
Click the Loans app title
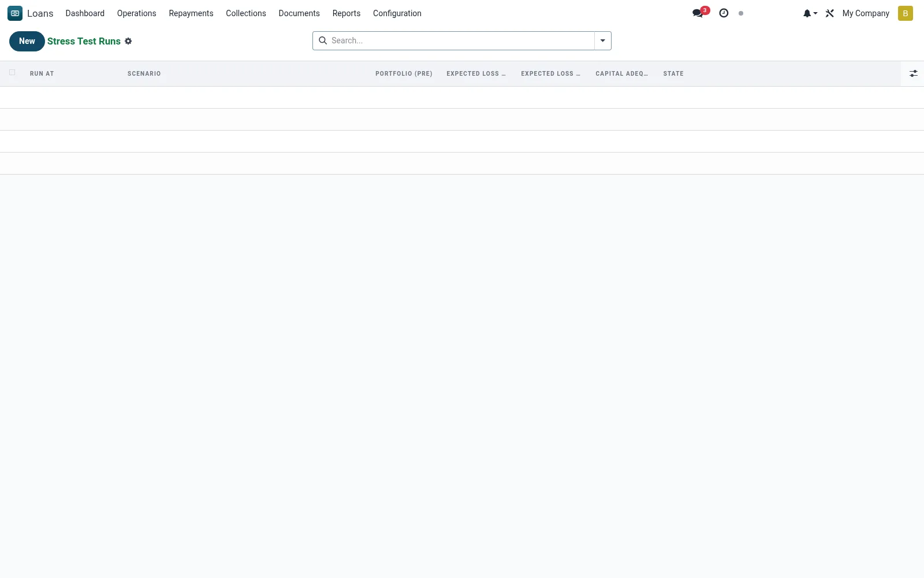(40, 13)
